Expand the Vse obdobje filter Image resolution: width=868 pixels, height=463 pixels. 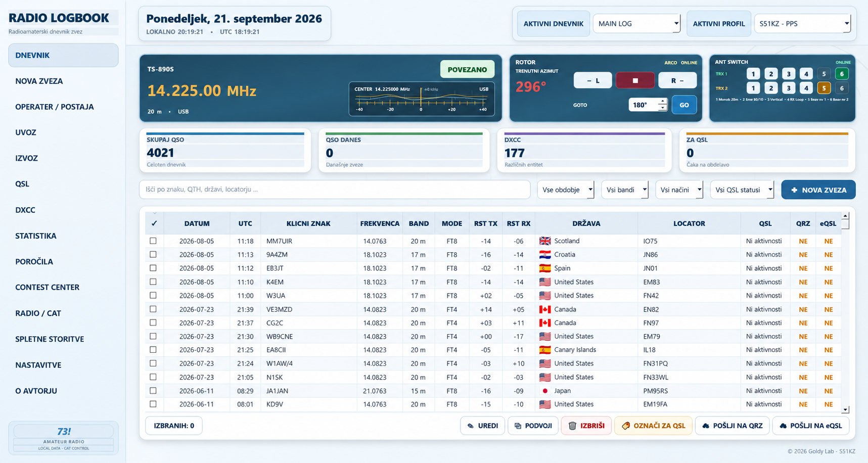pos(566,190)
